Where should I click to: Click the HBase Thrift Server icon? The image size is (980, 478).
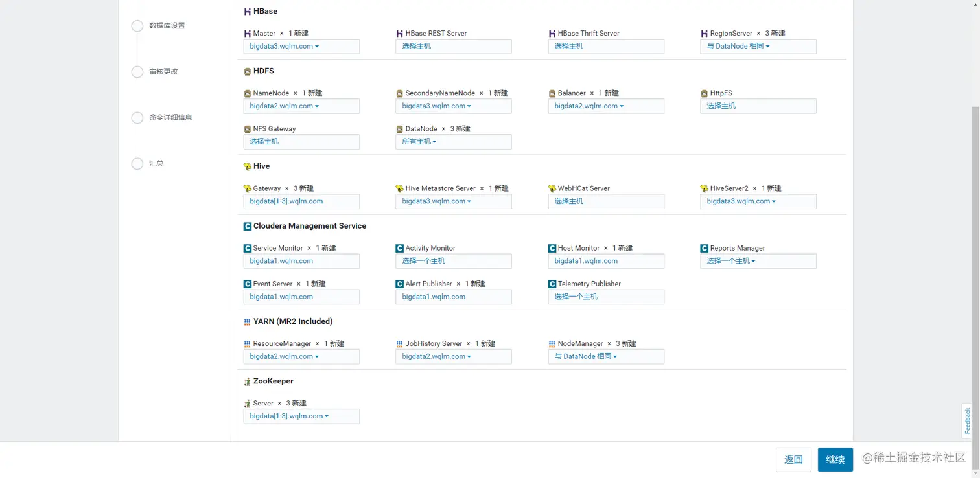552,34
